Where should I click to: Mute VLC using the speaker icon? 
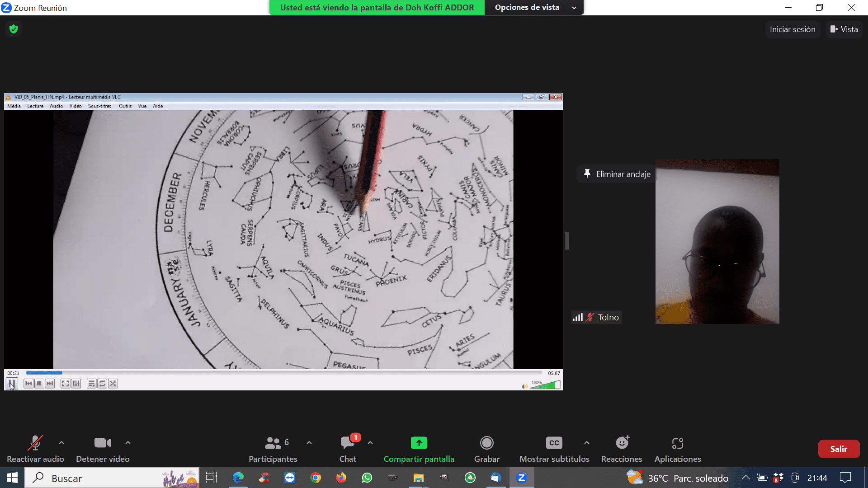(x=524, y=386)
